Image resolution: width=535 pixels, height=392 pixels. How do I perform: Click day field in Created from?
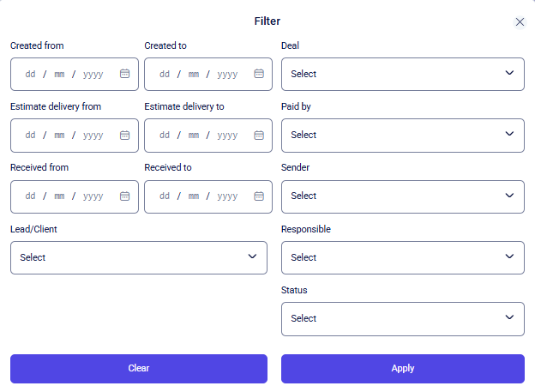coord(30,74)
